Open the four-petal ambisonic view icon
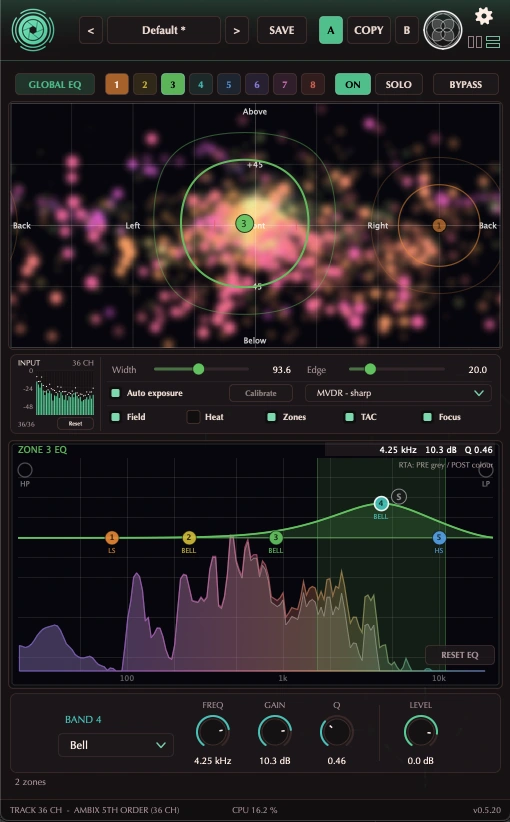Screen dimensions: 510x822 (443, 30)
